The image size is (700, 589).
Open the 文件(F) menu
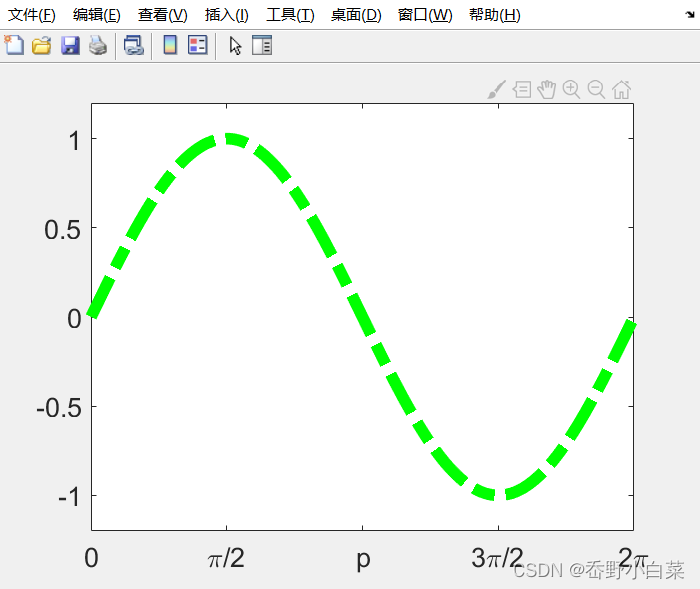(x=32, y=15)
